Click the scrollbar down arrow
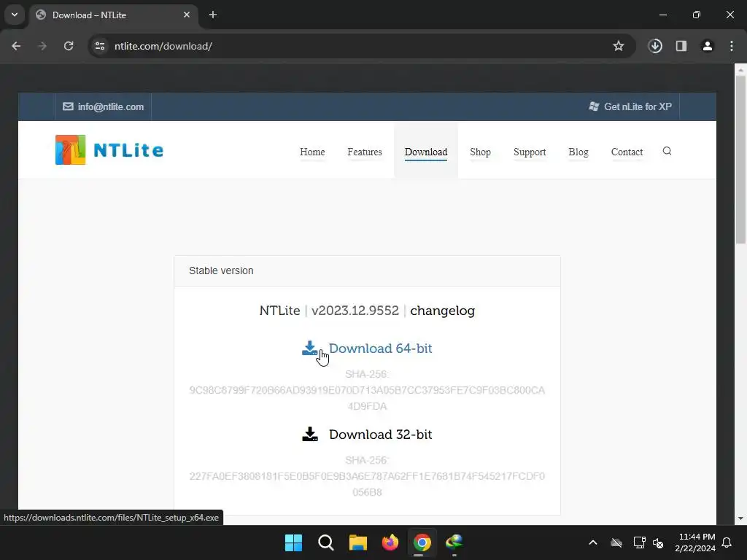This screenshot has height=560, width=747. point(740,518)
